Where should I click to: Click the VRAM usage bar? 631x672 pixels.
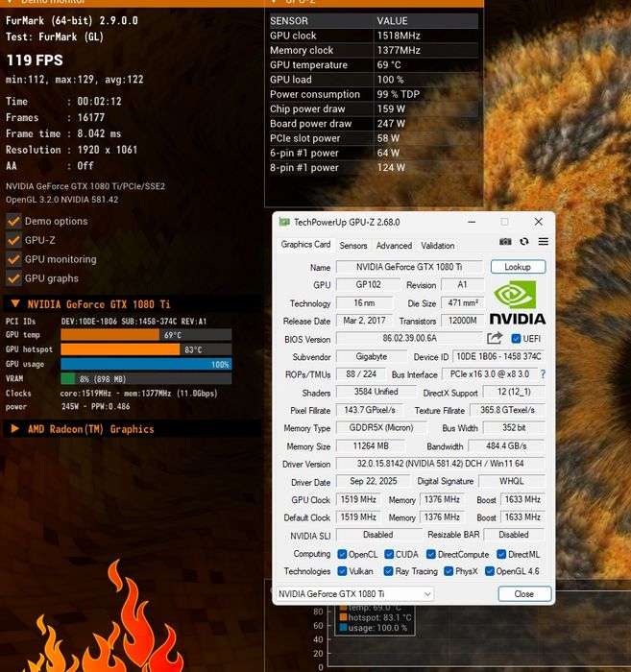[x=146, y=378]
